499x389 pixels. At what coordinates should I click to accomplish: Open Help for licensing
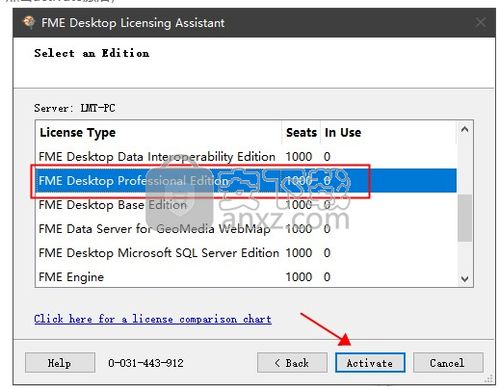click(x=60, y=363)
